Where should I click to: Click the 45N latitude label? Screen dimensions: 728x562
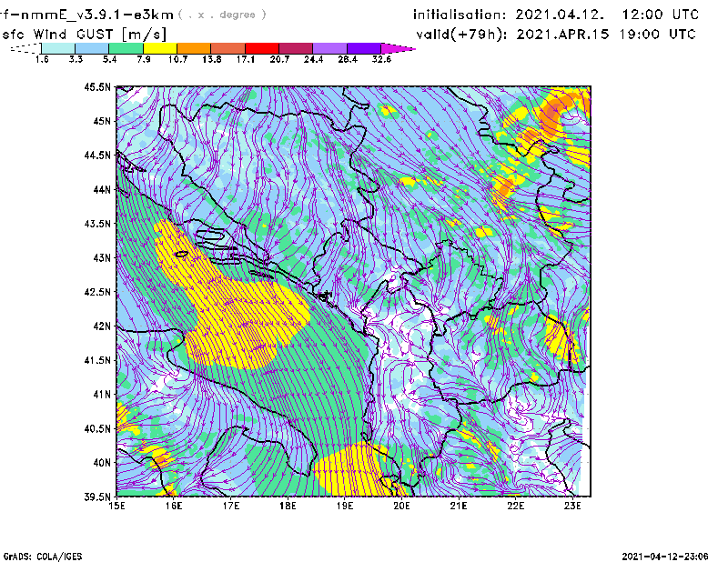pyautogui.click(x=102, y=121)
